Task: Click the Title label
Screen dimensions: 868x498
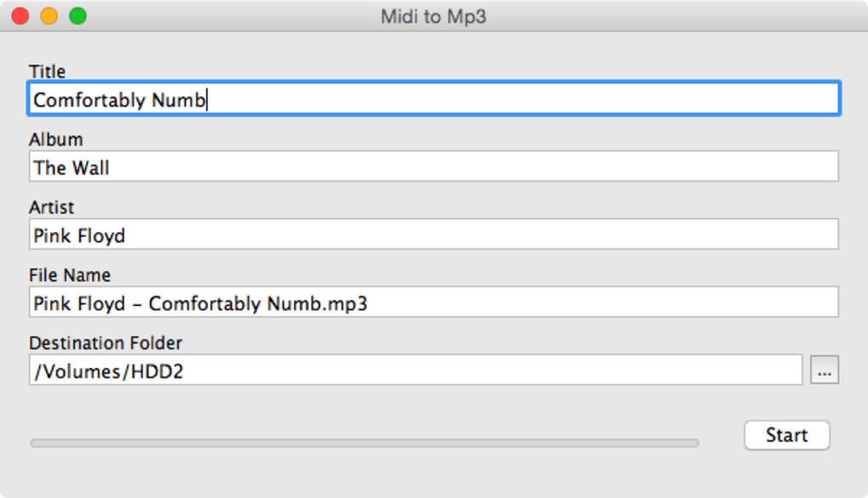Action: tap(47, 72)
